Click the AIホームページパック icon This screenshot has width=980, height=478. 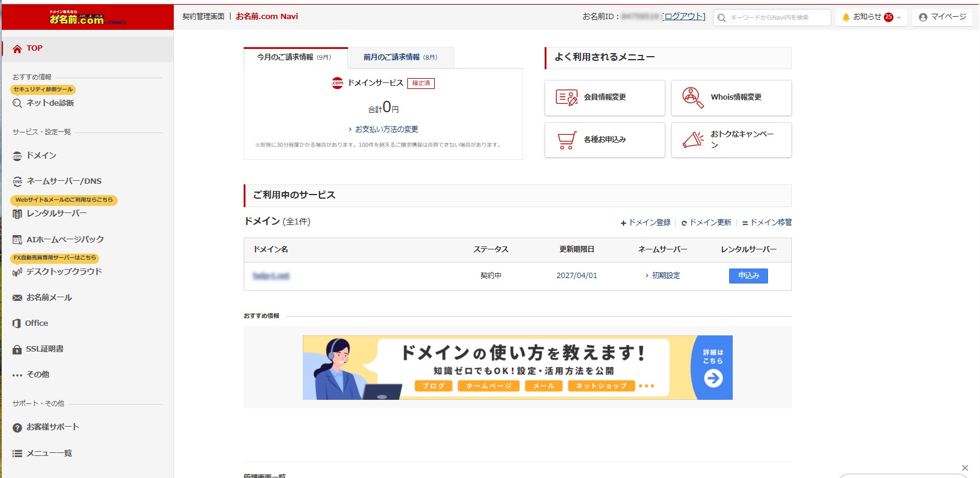click(x=17, y=240)
